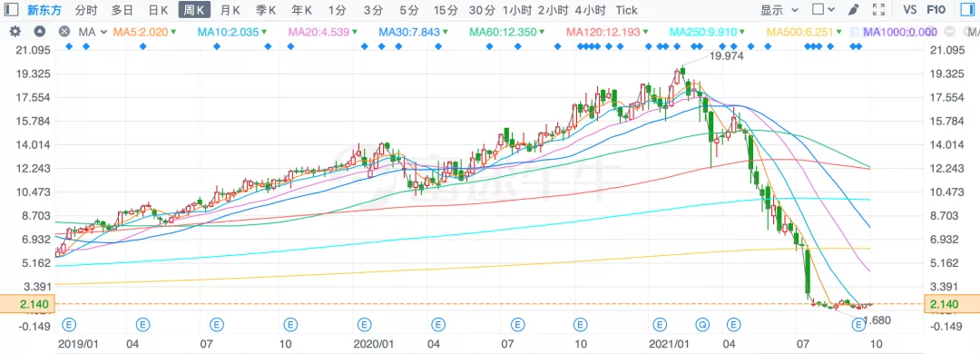Select the 15分 interval
The image size is (980, 354).
tap(446, 10)
